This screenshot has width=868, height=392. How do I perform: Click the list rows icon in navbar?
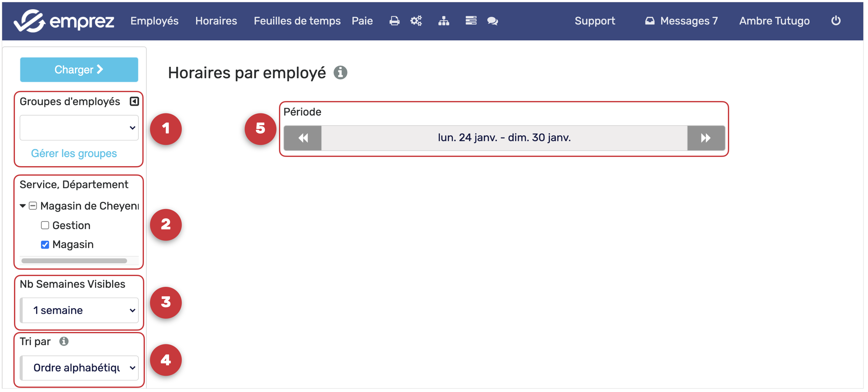[x=471, y=21]
